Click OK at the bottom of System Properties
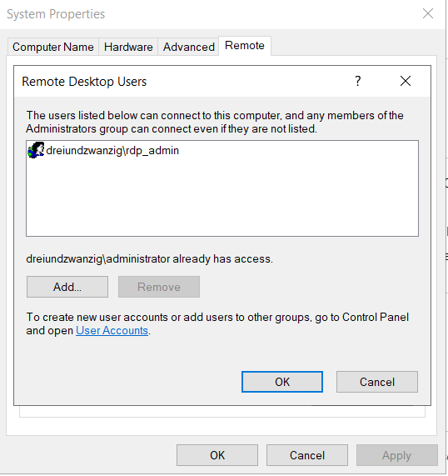The height and width of the screenshot is (476, 448). (x=217, y=455)
